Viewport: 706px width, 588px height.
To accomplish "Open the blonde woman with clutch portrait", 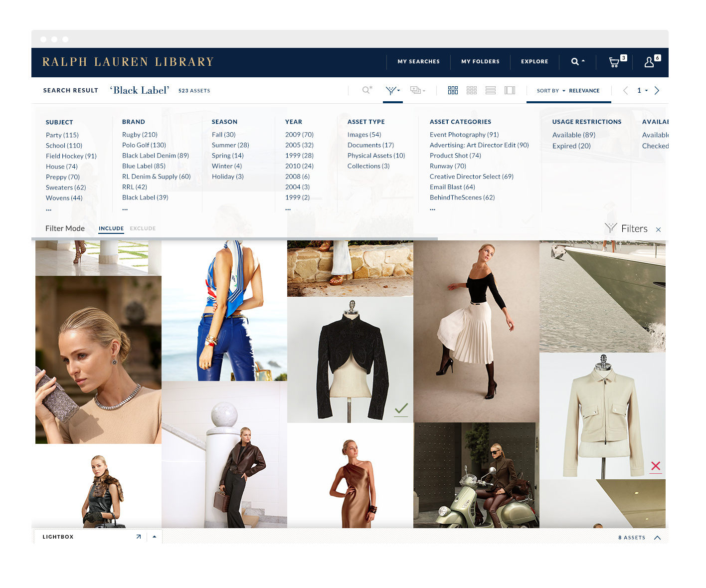I will pyautogui.click(x=99, y=360).
